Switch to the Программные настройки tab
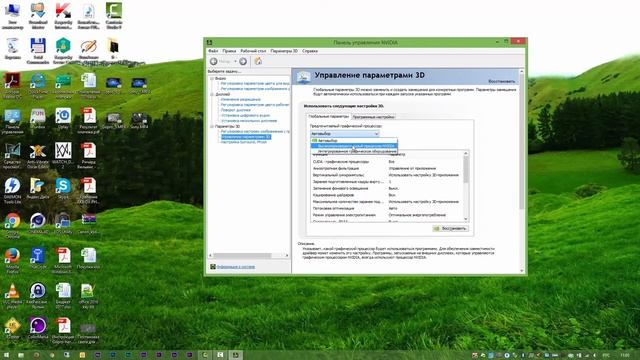The image size is (640, 360). coord(373,117)
